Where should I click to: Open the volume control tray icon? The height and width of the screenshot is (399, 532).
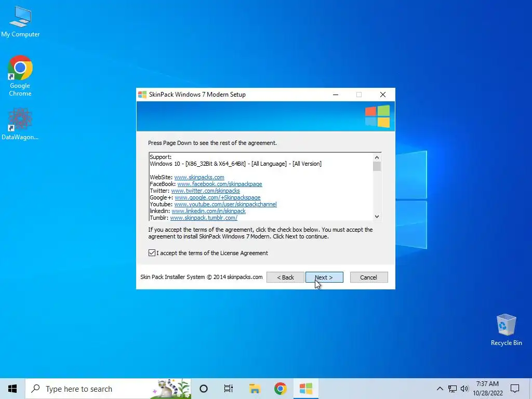[464, 389]
